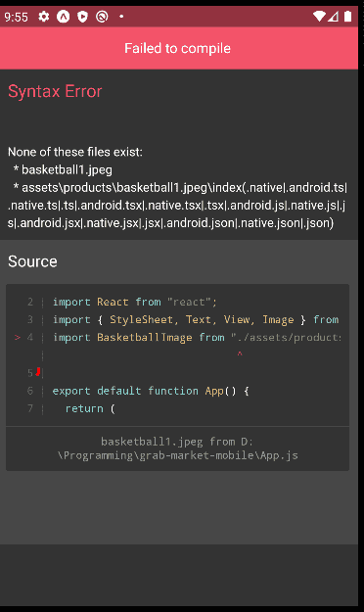The height and width of the screenshot is (612, 364).
Task: Tap the battery icon
Action: [347, 17]
